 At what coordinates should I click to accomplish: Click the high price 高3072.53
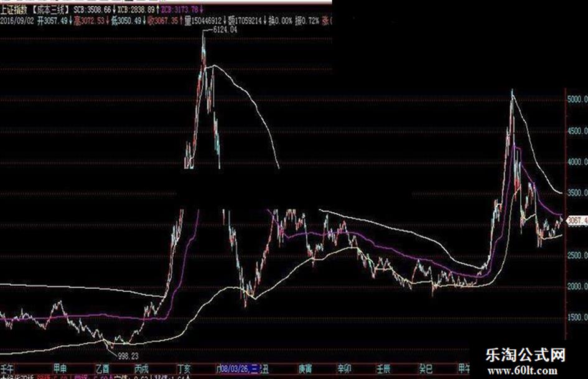[89, 21]
